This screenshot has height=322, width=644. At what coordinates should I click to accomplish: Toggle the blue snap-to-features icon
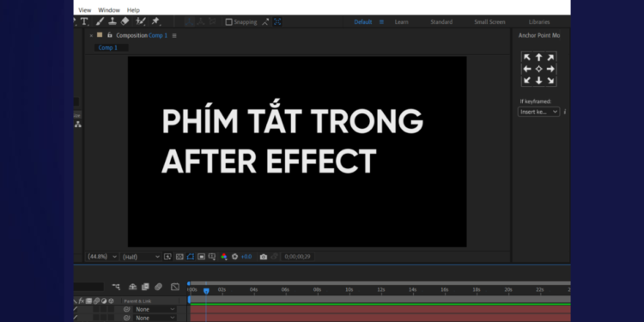277,22
